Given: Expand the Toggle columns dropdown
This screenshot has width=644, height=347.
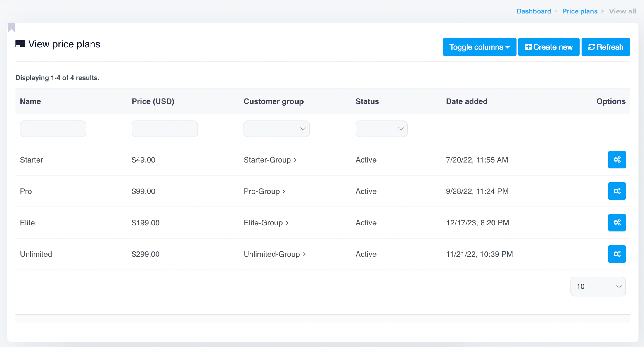Looking at the screenshot, I should coord(479,47).
